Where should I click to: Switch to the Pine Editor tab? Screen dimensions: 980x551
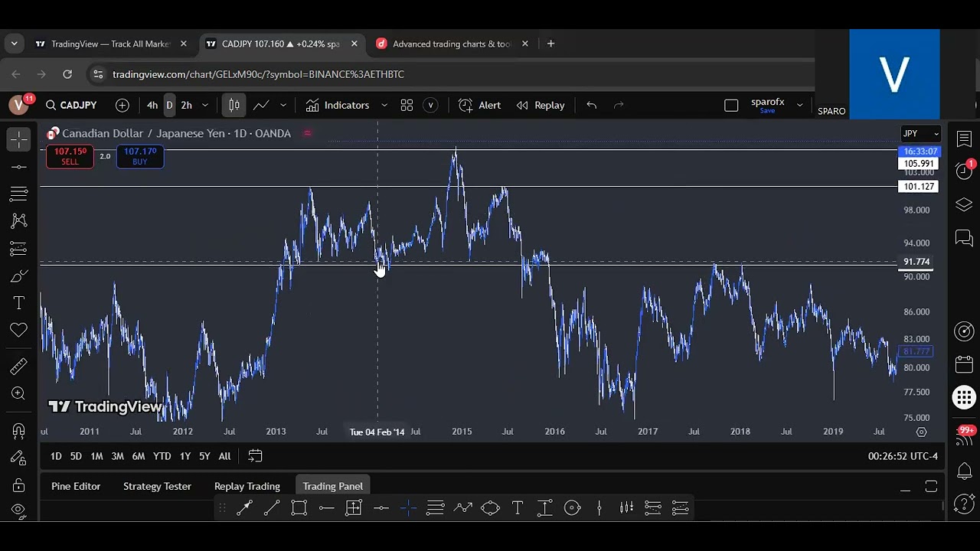coord(76,487)
